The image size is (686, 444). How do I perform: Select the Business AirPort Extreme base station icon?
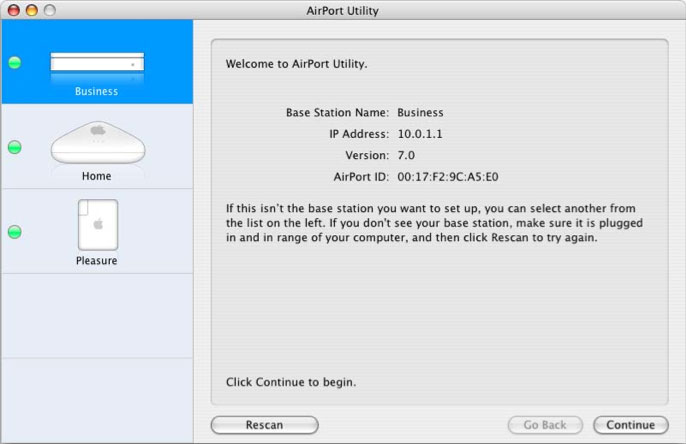click(97, 62)
